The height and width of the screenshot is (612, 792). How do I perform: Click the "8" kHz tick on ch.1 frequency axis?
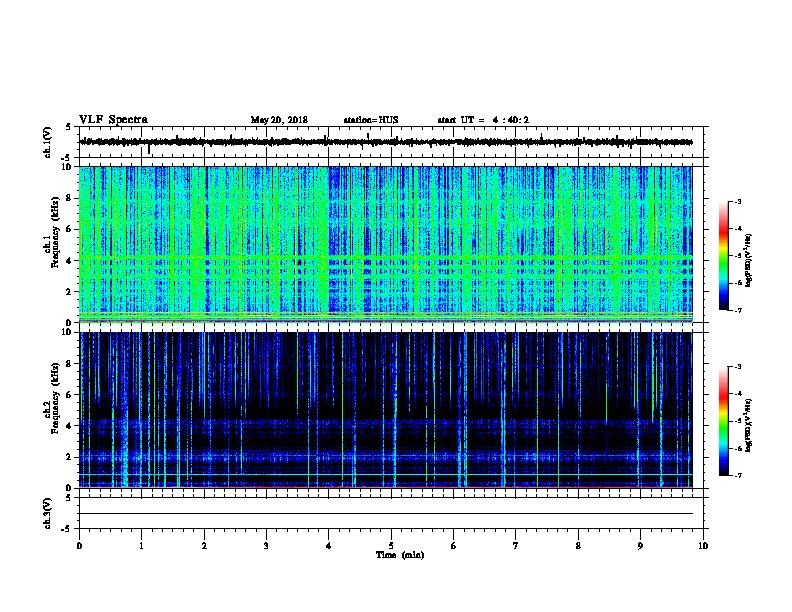pos(69,198)
